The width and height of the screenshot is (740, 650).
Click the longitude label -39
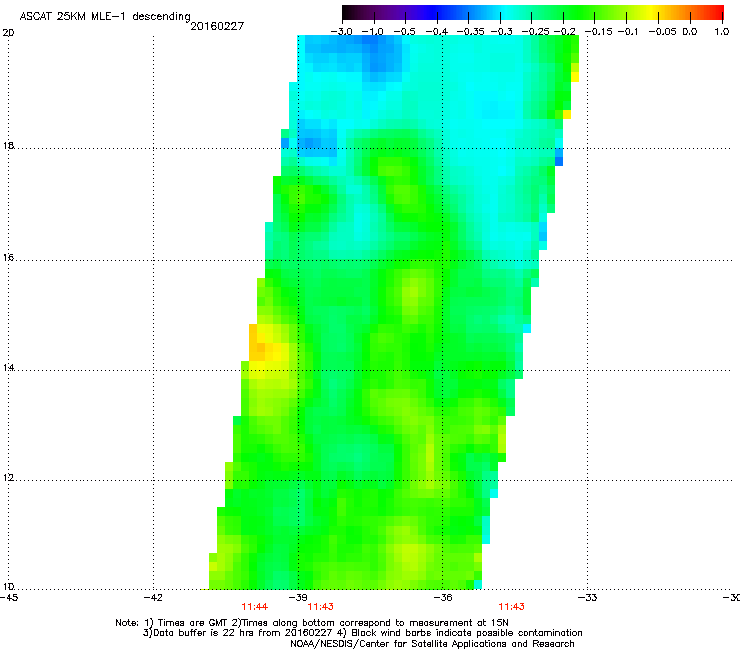(298, 598)
